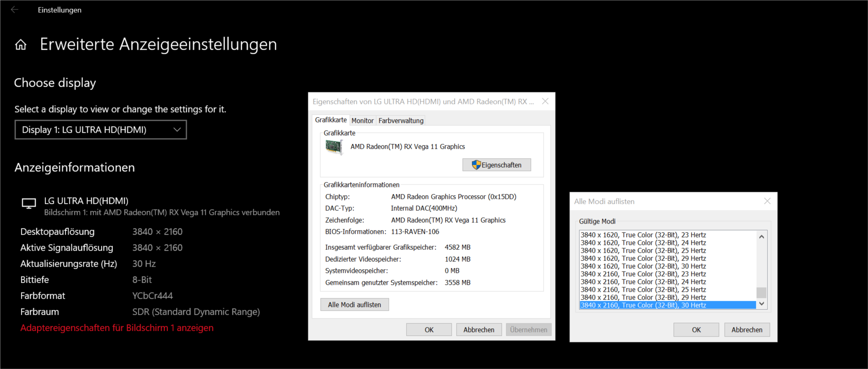Open the adapter Eigenschaften button with shield
This screenshot has width=868, height=369.
[x=496, y=165]
